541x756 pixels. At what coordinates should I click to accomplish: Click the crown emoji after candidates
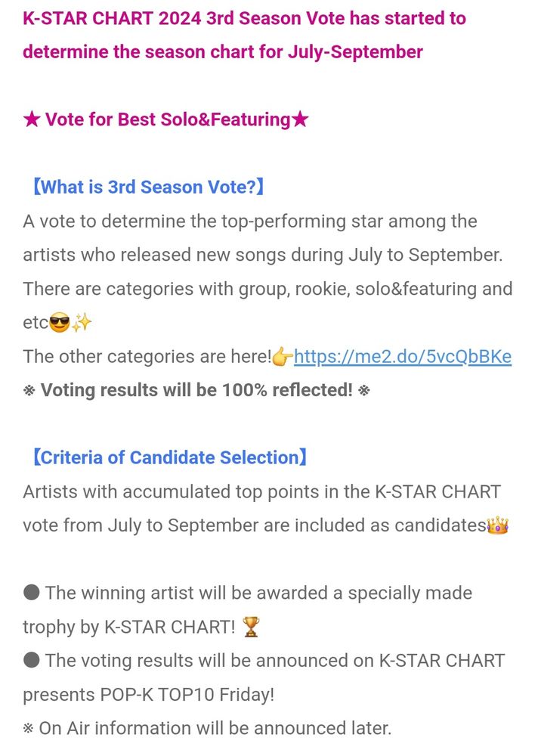pos(497,525)
